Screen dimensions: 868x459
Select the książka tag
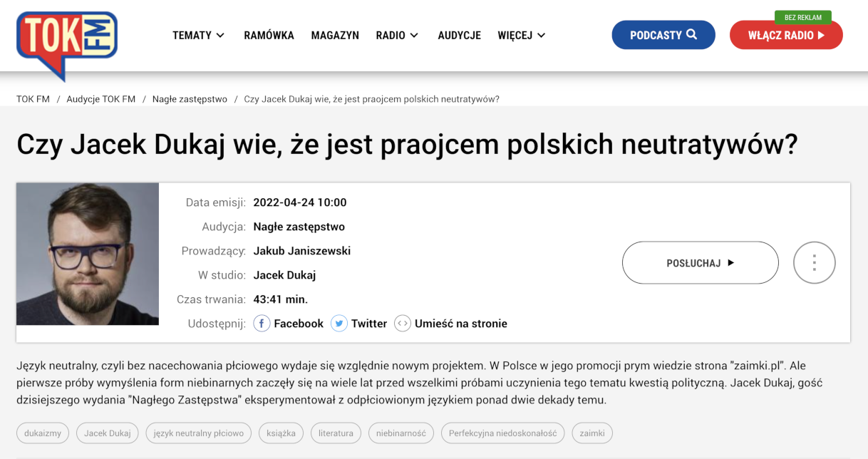[281, 433]
